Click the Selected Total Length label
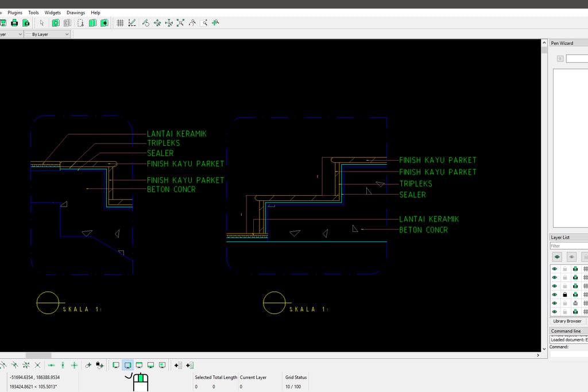The image size is (588, 392). point(216,378)
